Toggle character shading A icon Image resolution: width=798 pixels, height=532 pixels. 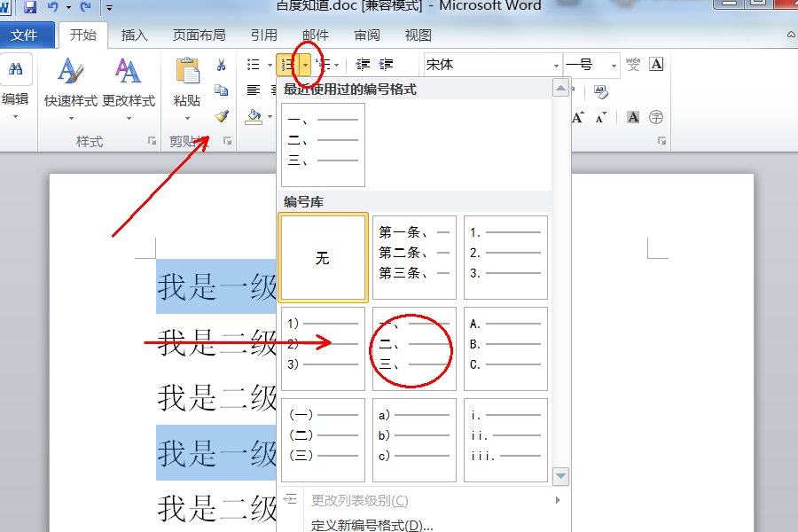[x=633, y=117]
